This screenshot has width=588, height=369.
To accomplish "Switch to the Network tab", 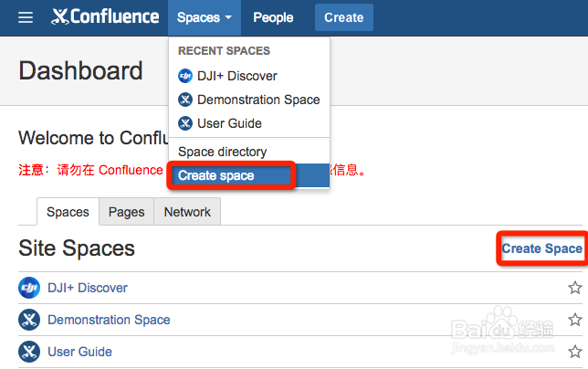I will click(x=187, y=212).
